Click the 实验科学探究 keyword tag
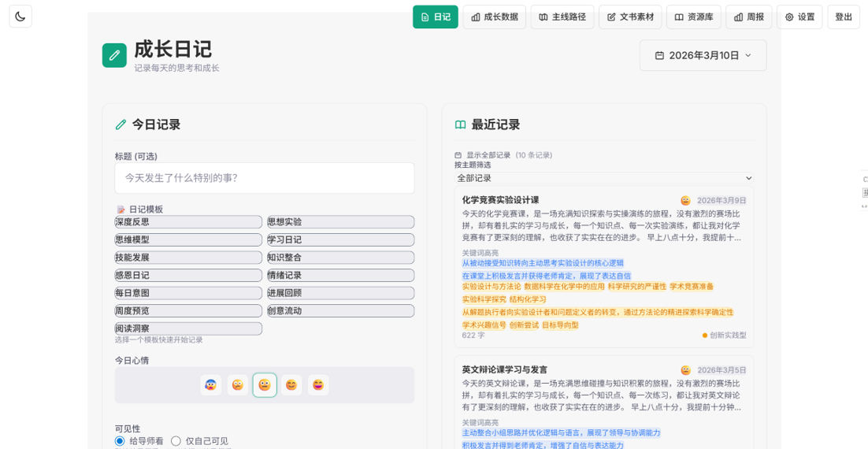The height and width of the screenshot is (449, 868). click(x=484, y=299)
